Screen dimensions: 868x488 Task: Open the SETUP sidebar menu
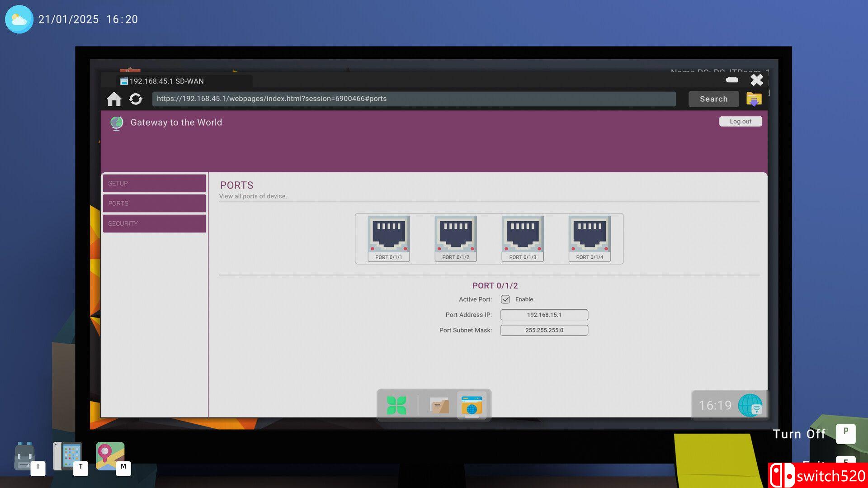tap(154, 183)
